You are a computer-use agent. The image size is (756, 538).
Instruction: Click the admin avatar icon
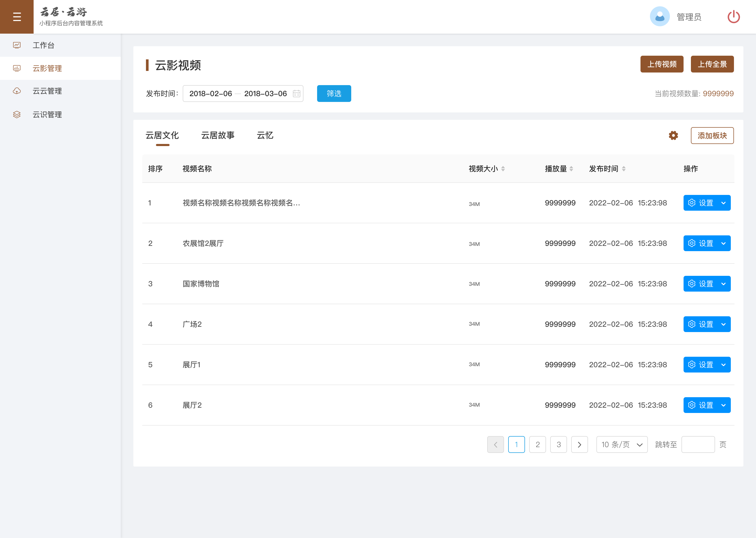[x=659, y=17]
